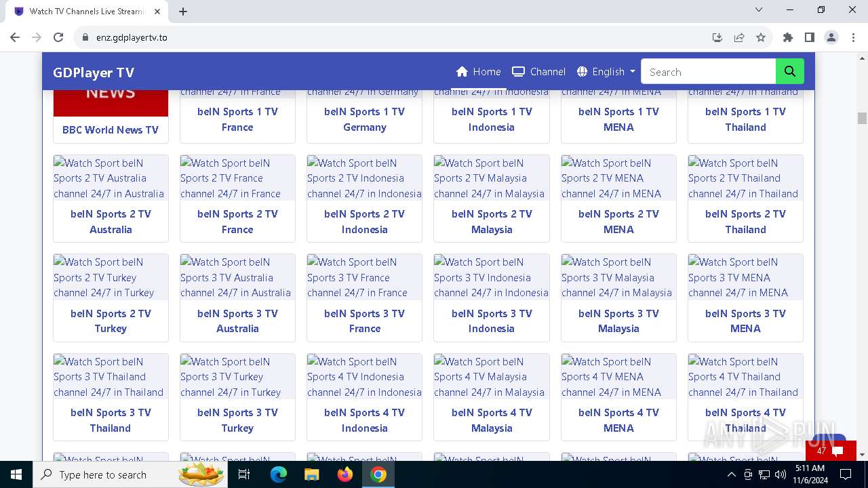Image resolution: width=868 pixels, height=488 pixels.
Task: Click the Windows taskbar search box
Action: coord(130,474)
